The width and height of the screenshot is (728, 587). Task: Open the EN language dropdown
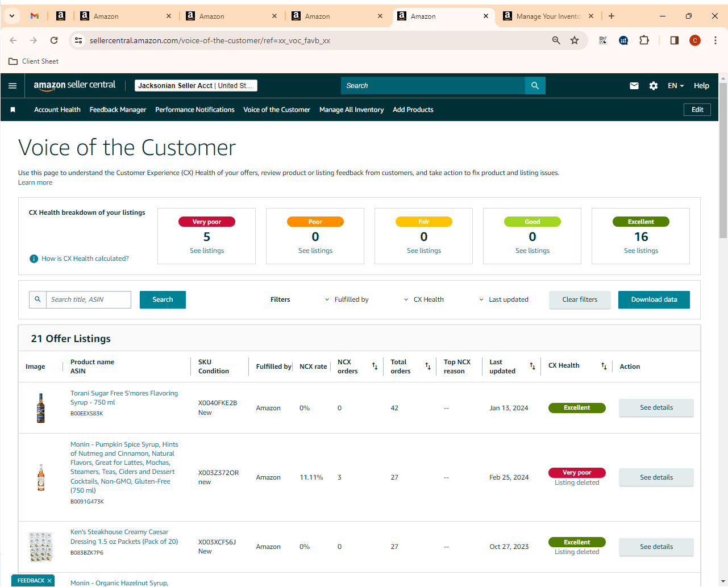(676, 86)
